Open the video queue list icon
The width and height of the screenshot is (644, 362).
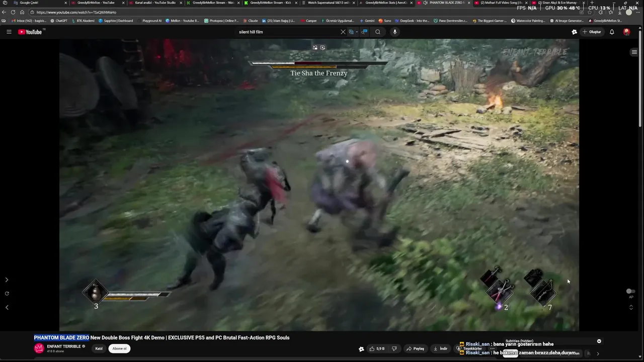(634, 52)
